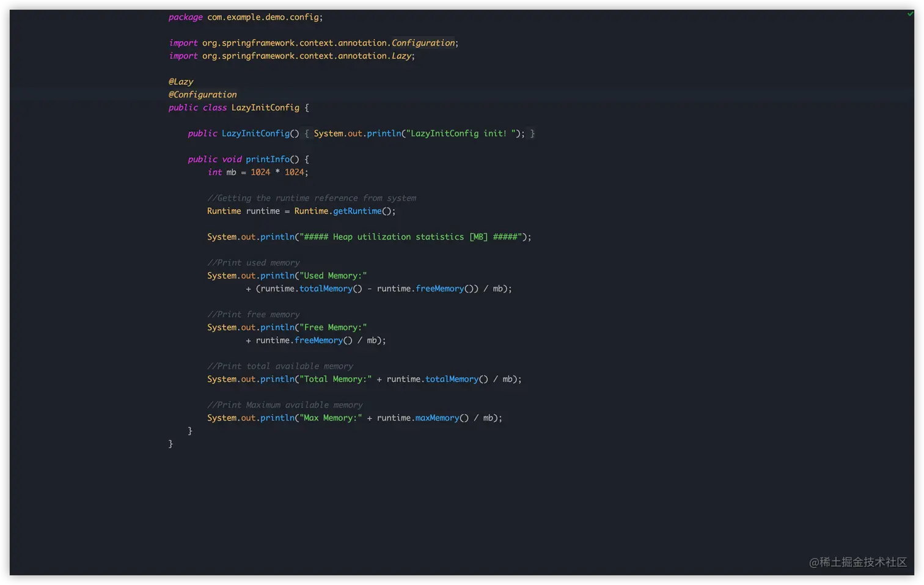
Task: Click LazyInitConfig in the class declaration
Action: [x=265, y=108]
